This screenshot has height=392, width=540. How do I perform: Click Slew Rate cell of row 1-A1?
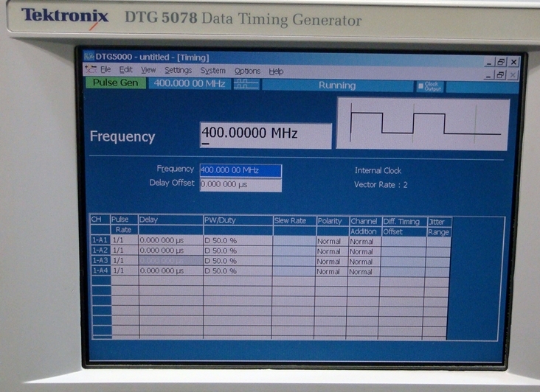294,241
